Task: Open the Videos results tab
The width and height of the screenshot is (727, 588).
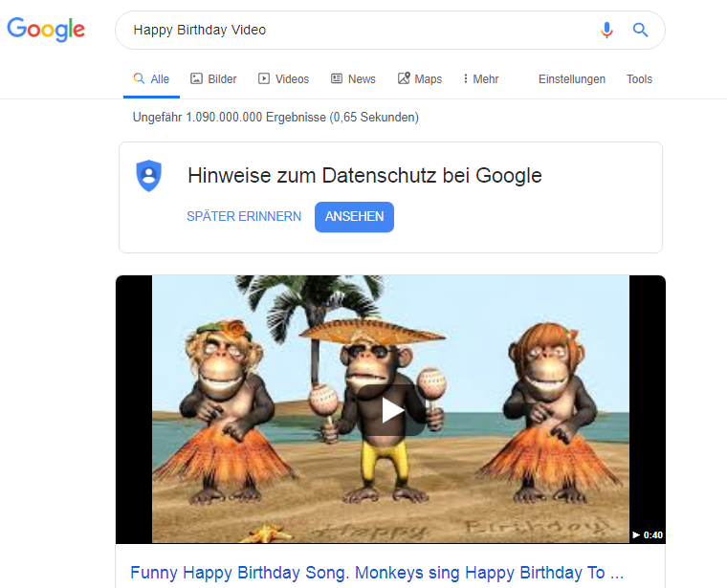Action: click(x=284, y=79)
